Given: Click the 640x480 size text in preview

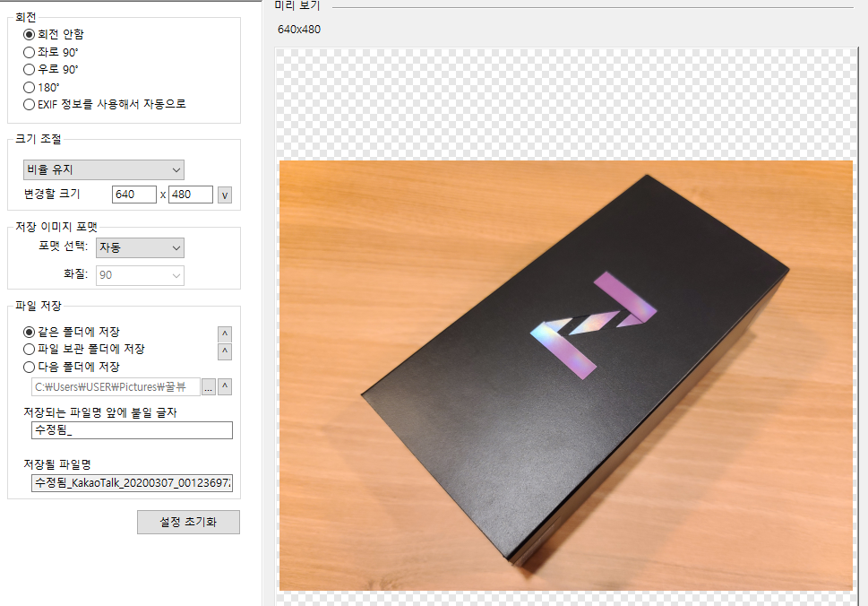Looking at the screenshot, I should click(x=299, y=30).
